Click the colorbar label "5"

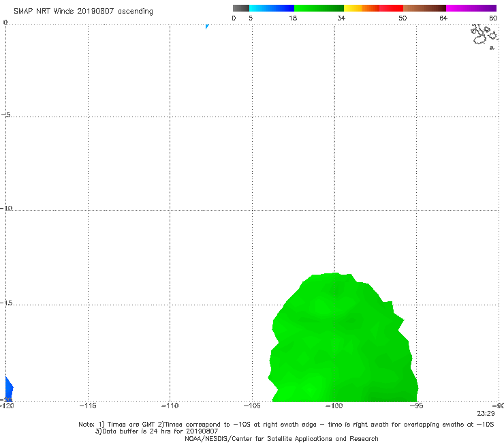coord(251,18)
